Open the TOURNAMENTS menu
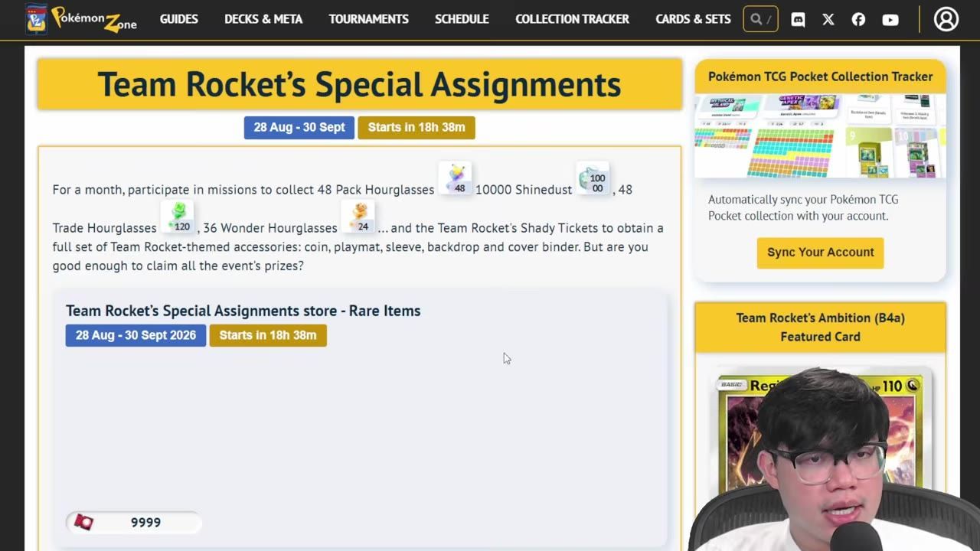This screenshot has height=551, width=980. [369, 19]
